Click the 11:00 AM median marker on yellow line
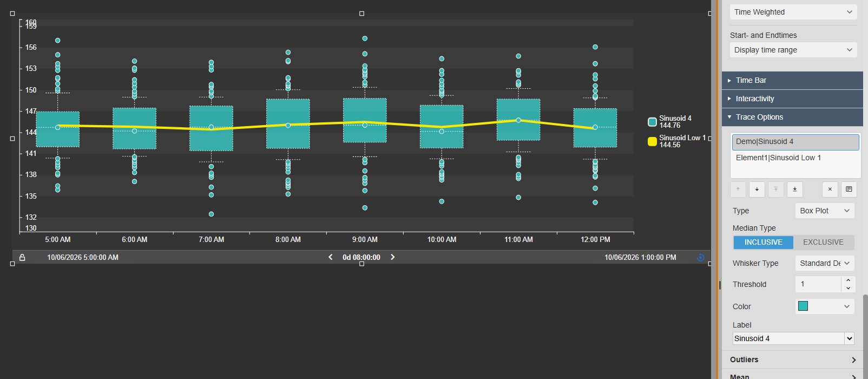 (x=518, y=120)
